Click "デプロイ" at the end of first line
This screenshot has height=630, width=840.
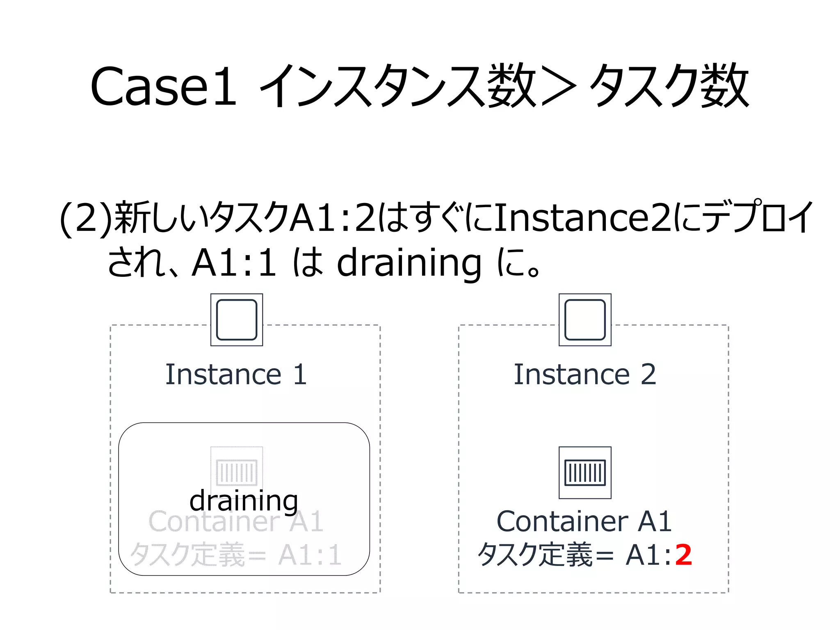coord(760,217)
